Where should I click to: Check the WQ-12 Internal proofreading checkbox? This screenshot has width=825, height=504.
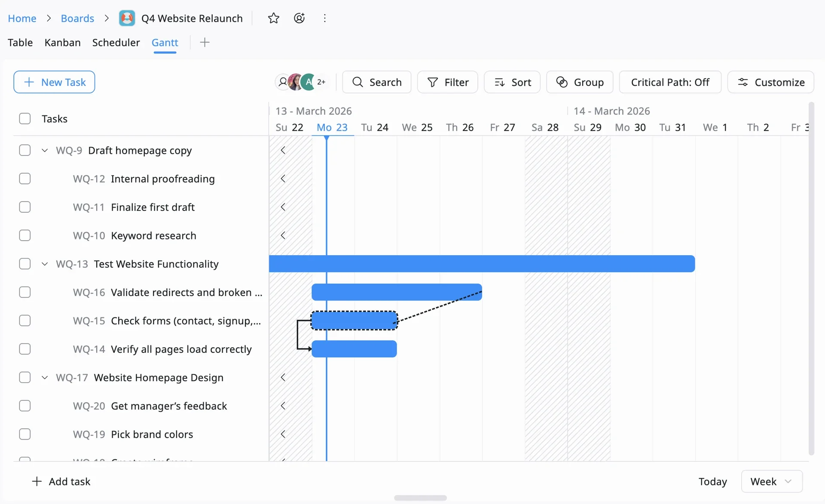(x=25, y=179)
